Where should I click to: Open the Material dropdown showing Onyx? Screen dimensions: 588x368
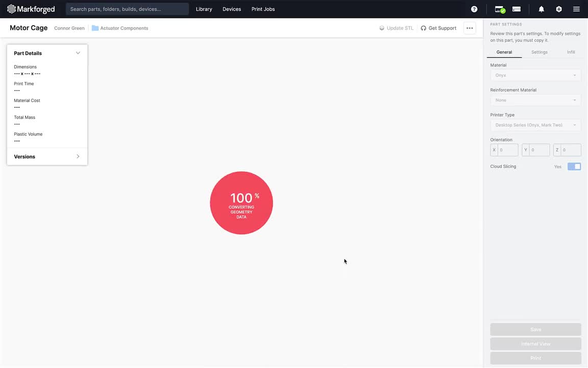535,75
